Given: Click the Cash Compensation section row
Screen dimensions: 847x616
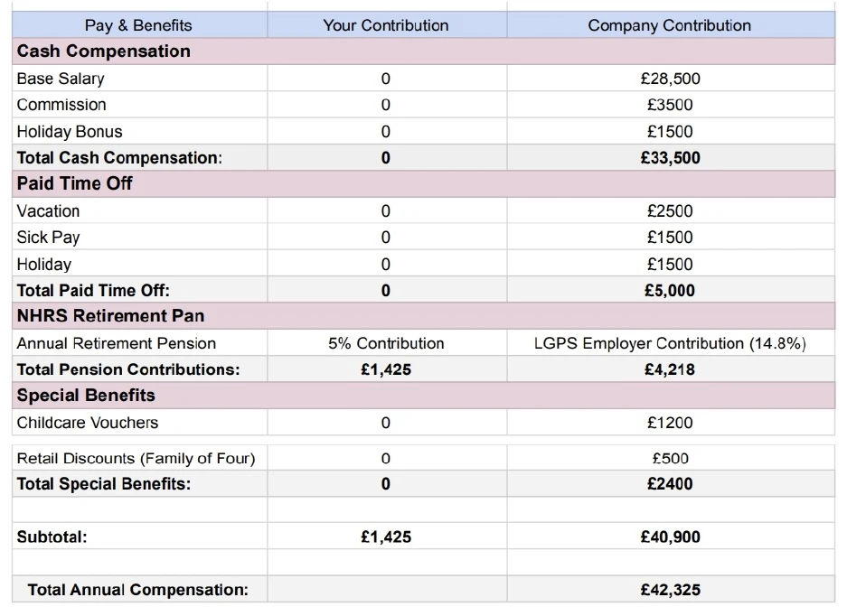Looking at the screenshot, I should [423, 51].
